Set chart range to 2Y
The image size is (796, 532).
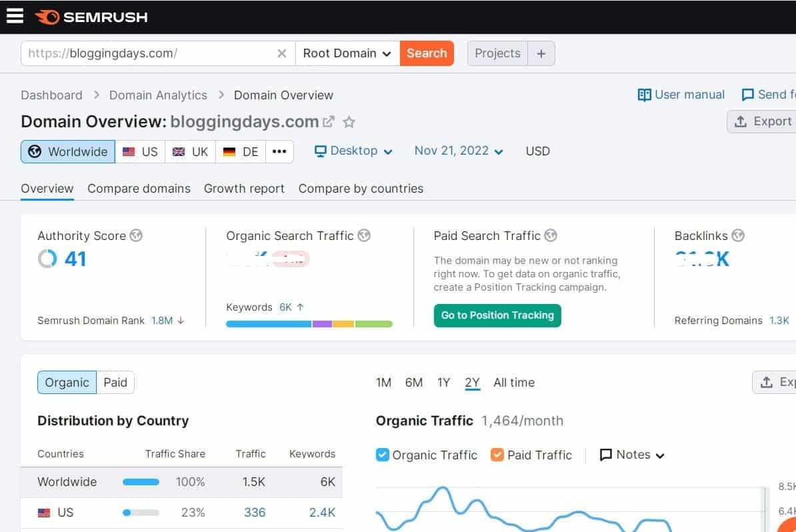click(472, 383)
